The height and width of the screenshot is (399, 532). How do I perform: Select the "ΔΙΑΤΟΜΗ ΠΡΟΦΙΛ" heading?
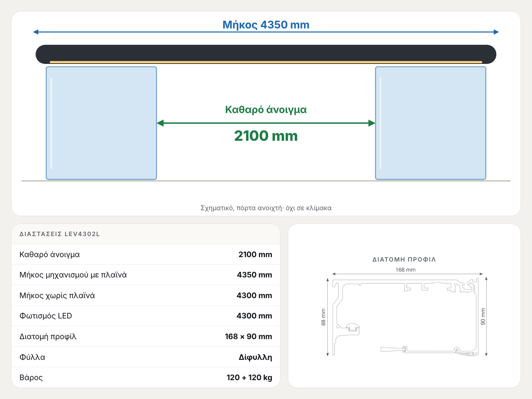click(x=404, y=259)
